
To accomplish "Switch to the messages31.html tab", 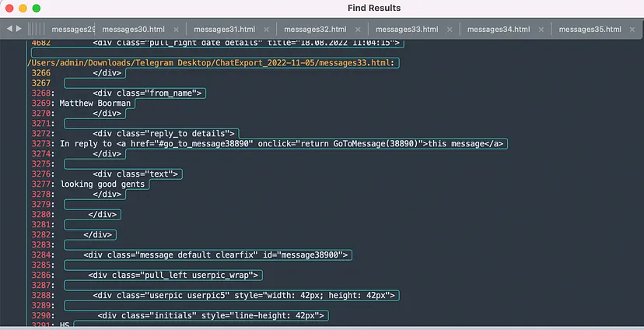I will 224,29.
